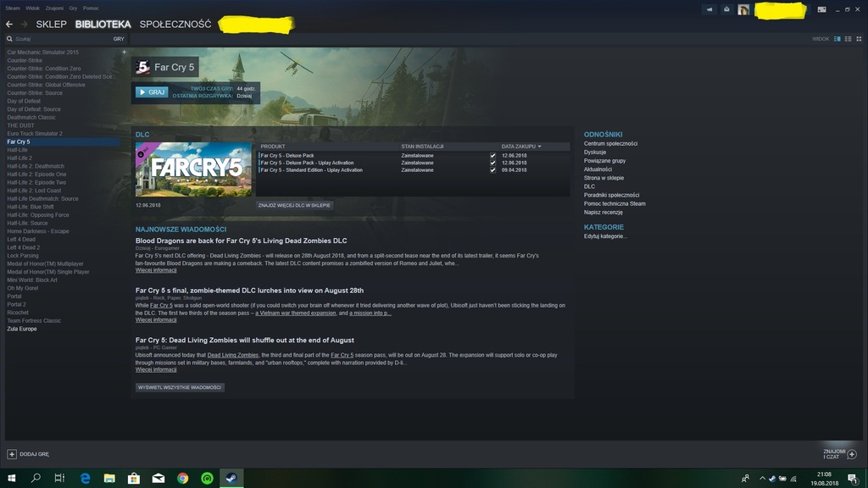Show hidden system tray icons chevron
868x488 pixels.
tap(762, 479)
